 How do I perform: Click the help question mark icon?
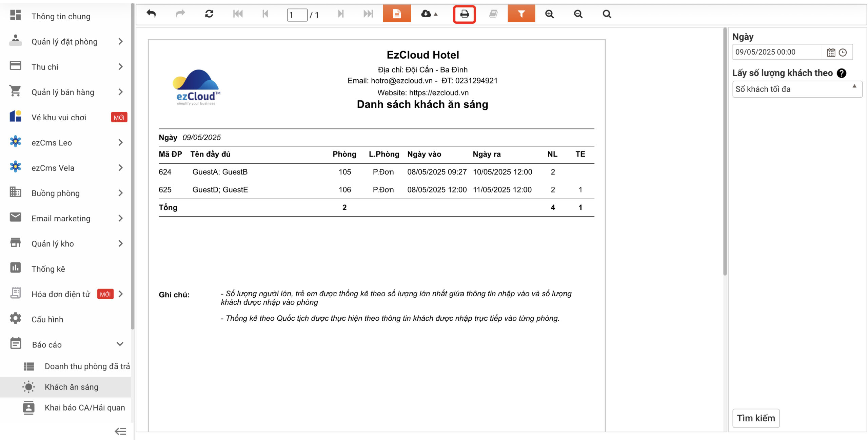click(842, 73)
